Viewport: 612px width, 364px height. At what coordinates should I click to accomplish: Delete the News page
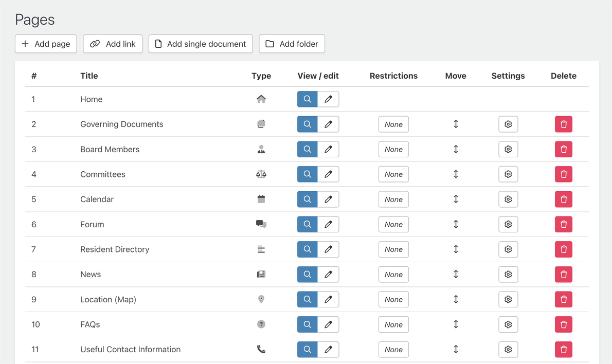coord(563,275)
